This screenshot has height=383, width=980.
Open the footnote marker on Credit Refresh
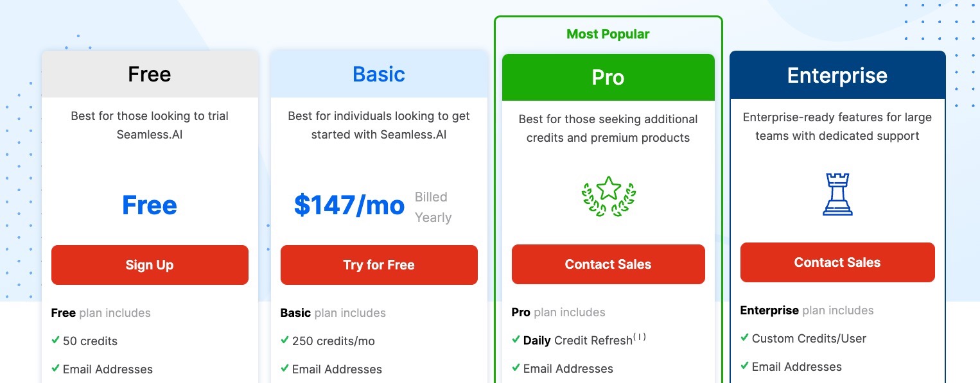coord(640,336)
